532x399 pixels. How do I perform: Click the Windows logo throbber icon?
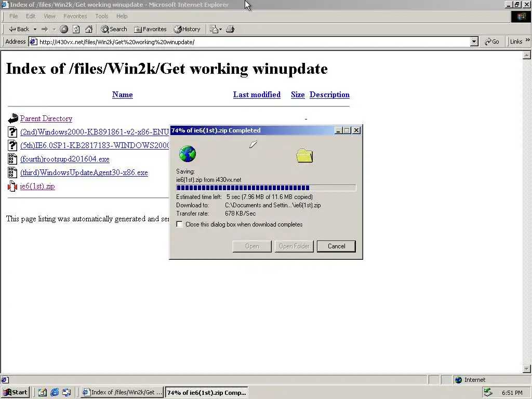[521, 17]
